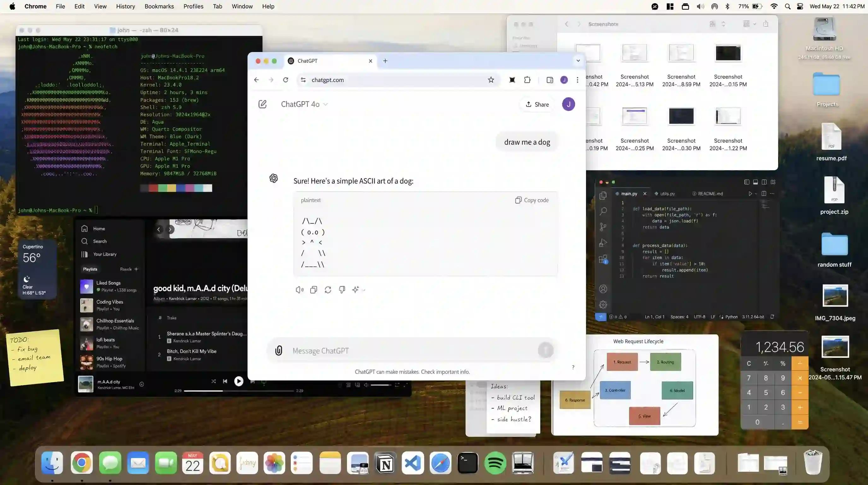Click the new chat compose icon
This screenshot has height=485, width=868.
(x=262, y=104)
